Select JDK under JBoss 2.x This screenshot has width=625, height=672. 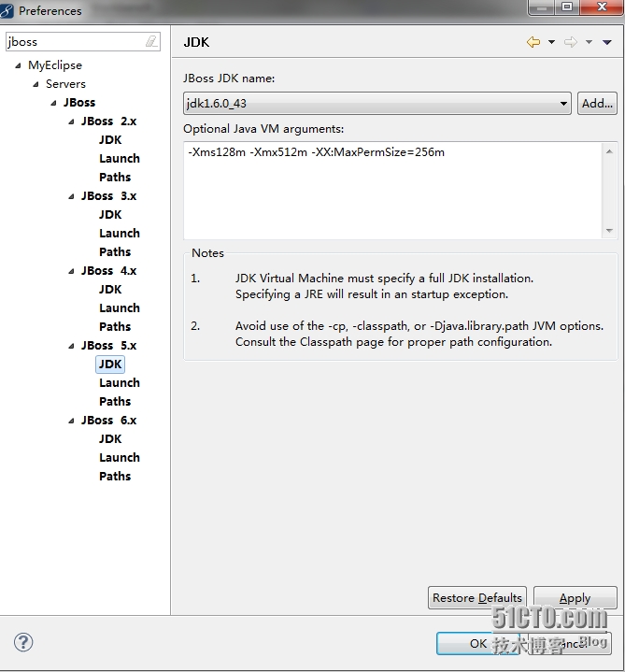point(110,139)
